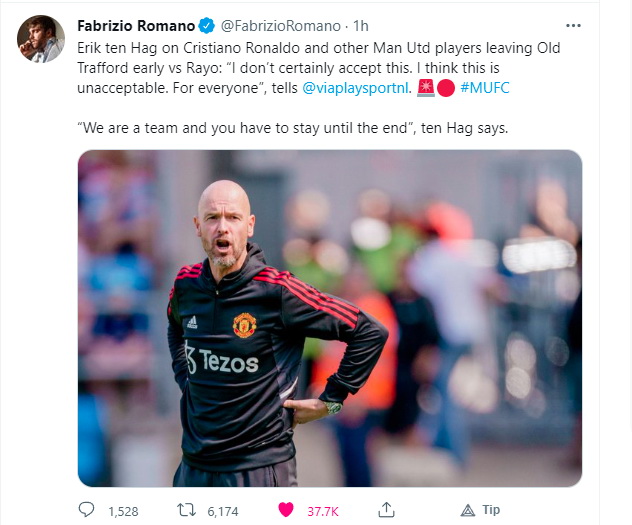Image resolution: width=632 pixels, height=525 pixels.
Task: Open the @FabrizioRomano handle link
Action: click(x=280, y=26)
